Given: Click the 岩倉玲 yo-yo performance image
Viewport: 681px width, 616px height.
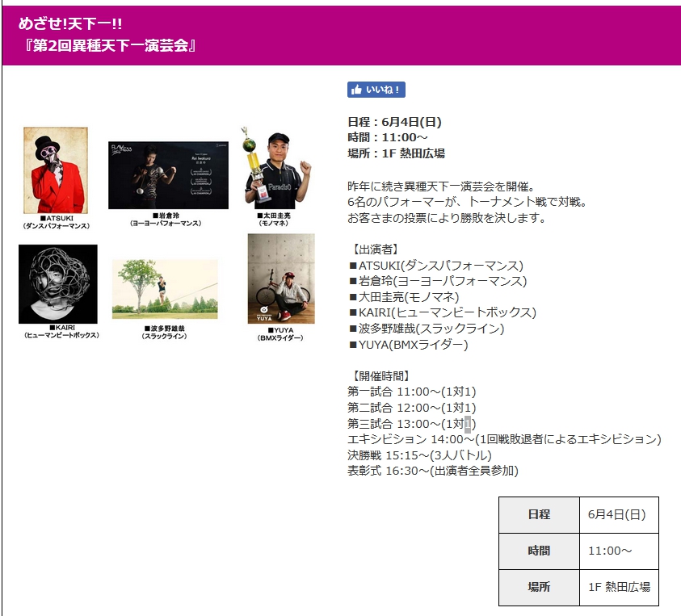Looking at the screenshot, I should [x=168, y=175].
